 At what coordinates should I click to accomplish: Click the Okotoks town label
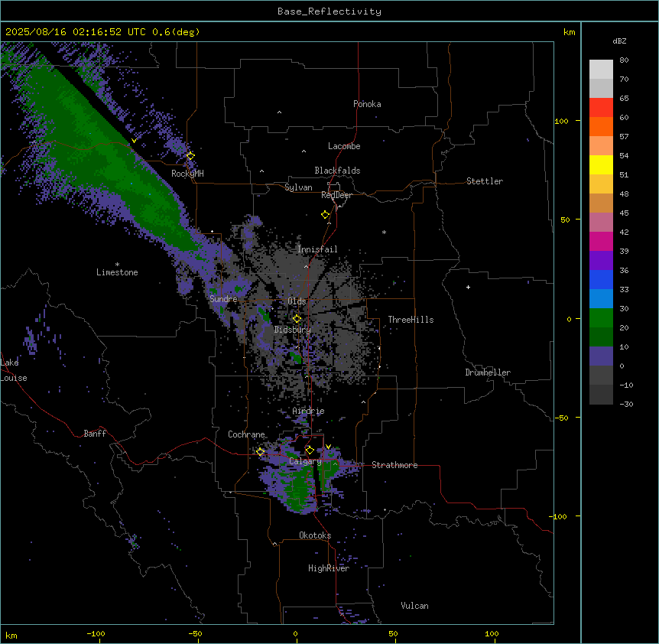[x=315, y=535]
